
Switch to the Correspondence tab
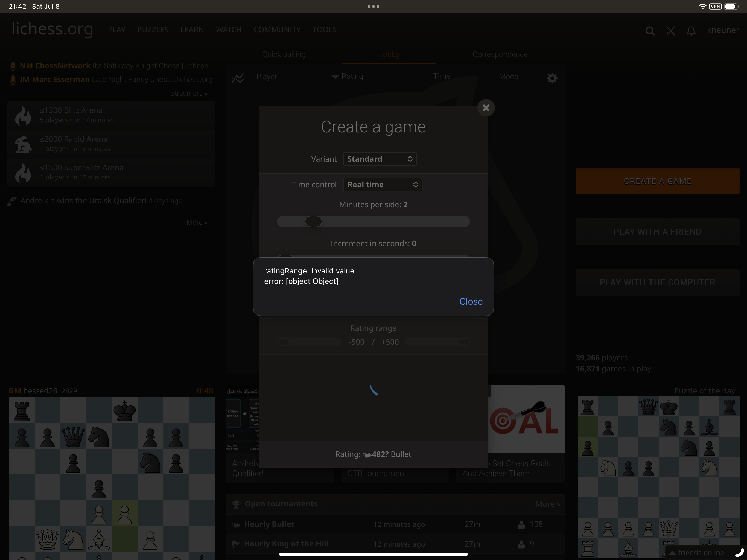coord(500,54)
